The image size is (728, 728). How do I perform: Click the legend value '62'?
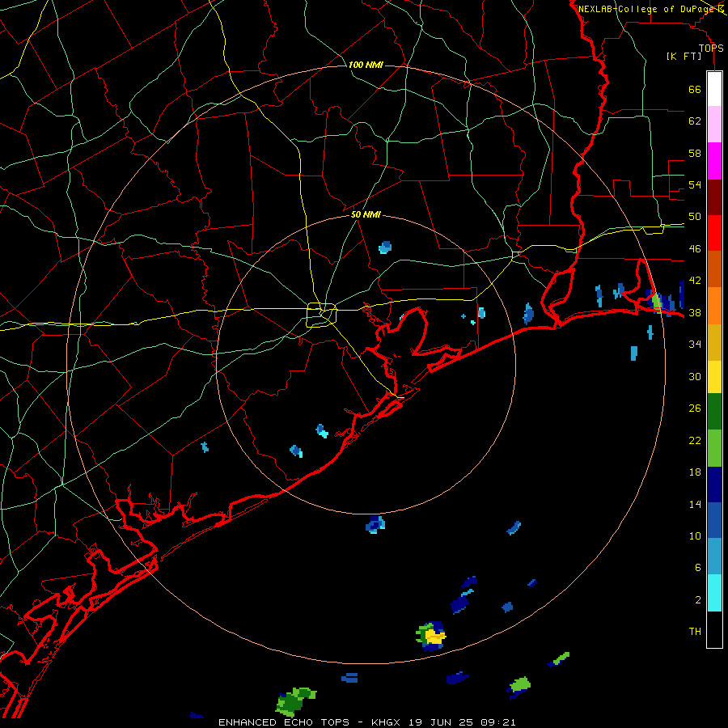pos(695,121)
